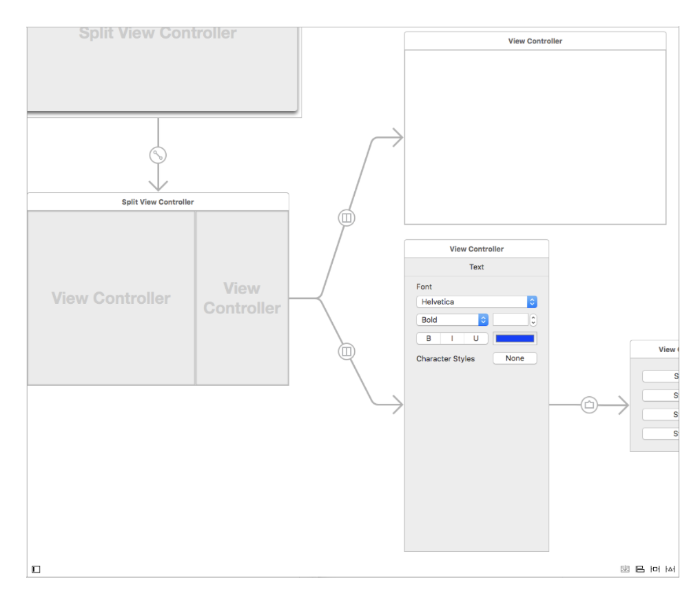Click the font size input field
This screenshot has width=700, height=594.
coord(510,319)
